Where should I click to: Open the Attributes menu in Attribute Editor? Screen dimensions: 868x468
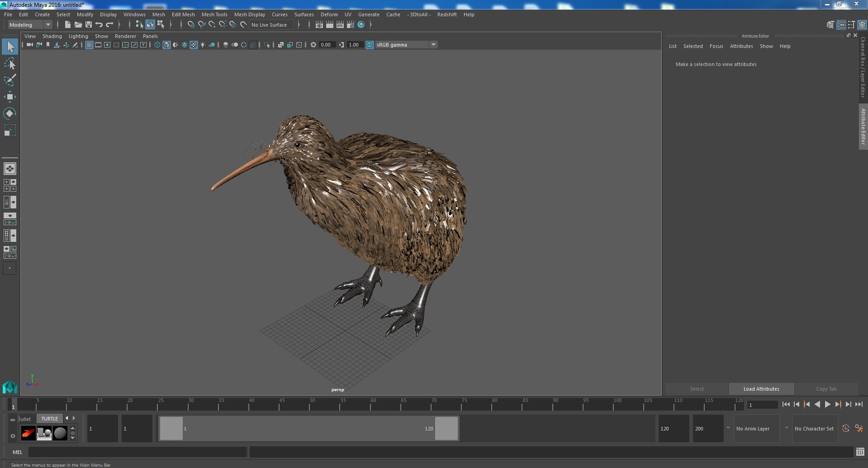click(x=741, y=46)
